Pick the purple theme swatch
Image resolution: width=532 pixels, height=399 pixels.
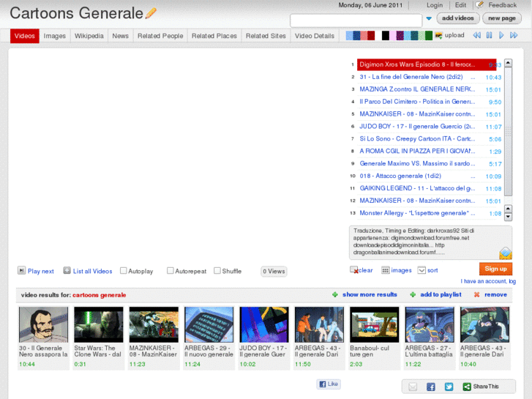tap(400, 35)
